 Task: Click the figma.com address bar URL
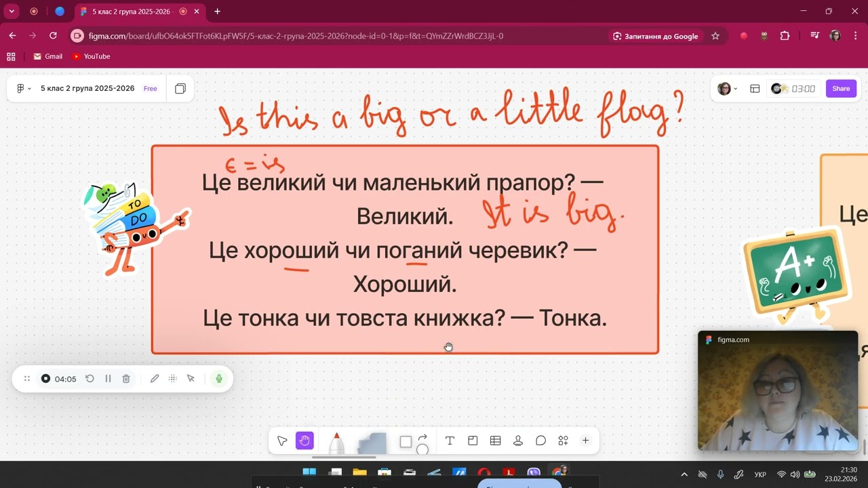296,36
